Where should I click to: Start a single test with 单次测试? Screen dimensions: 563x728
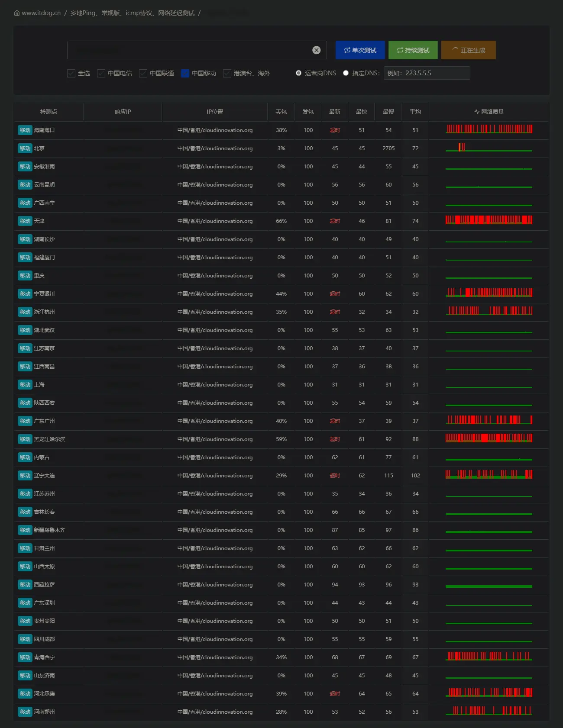360,50
